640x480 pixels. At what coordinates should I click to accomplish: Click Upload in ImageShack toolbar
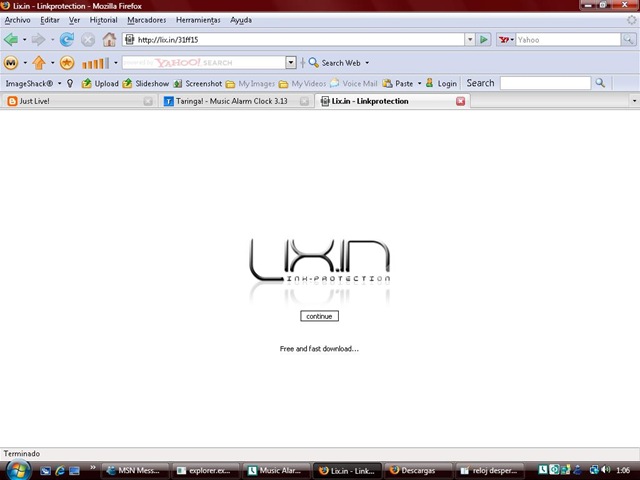[100, 83]
